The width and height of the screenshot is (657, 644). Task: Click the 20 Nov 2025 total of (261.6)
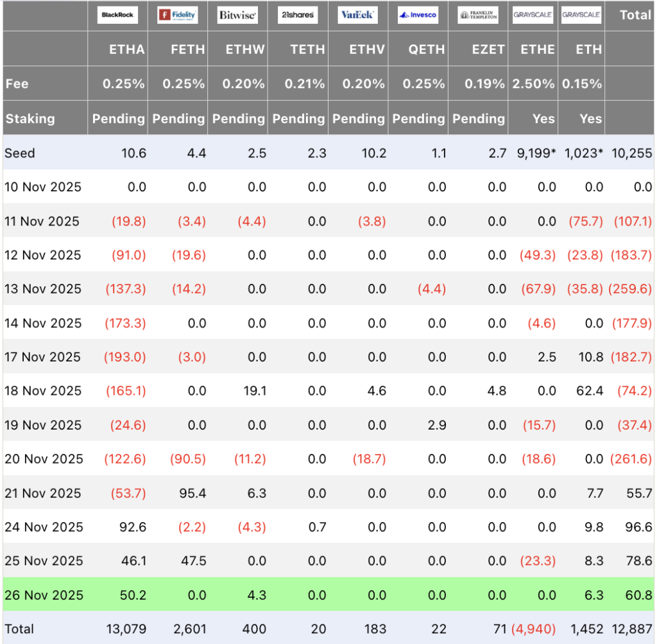click(x=632, y=459)
